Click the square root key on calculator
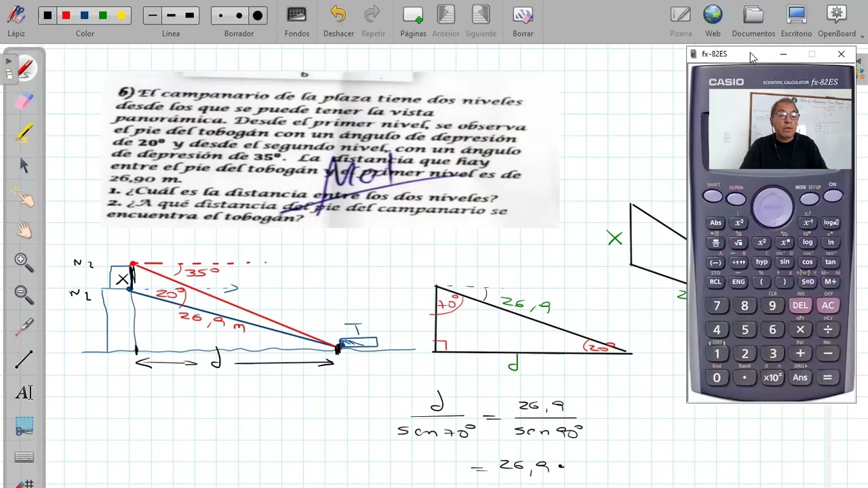Viewport: 868px width, 488px height. tap(738, 243)
